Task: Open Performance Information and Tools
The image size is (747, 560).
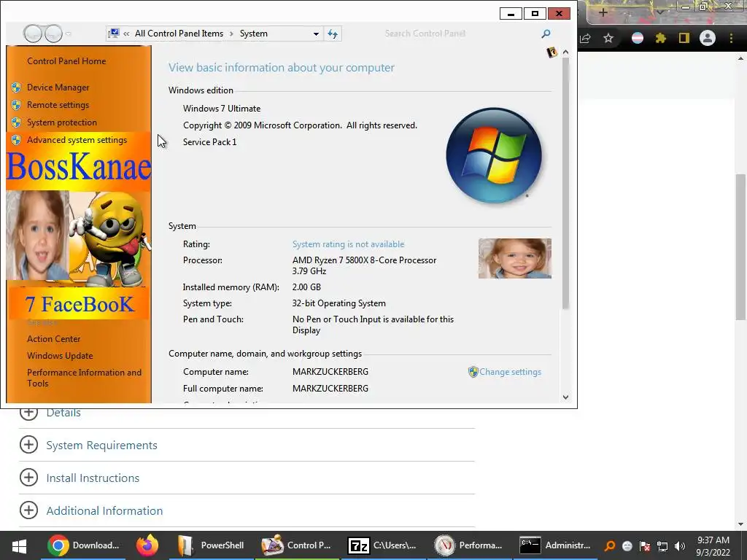Action: tap(84, 378)
